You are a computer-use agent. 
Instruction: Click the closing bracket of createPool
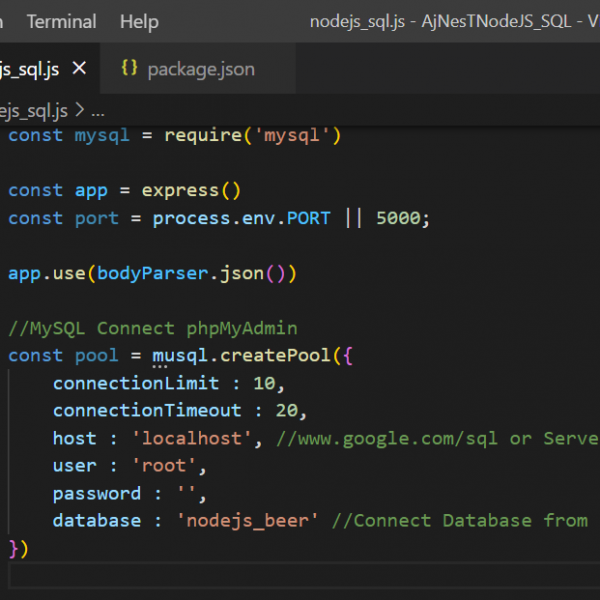(x=18, y=548)
